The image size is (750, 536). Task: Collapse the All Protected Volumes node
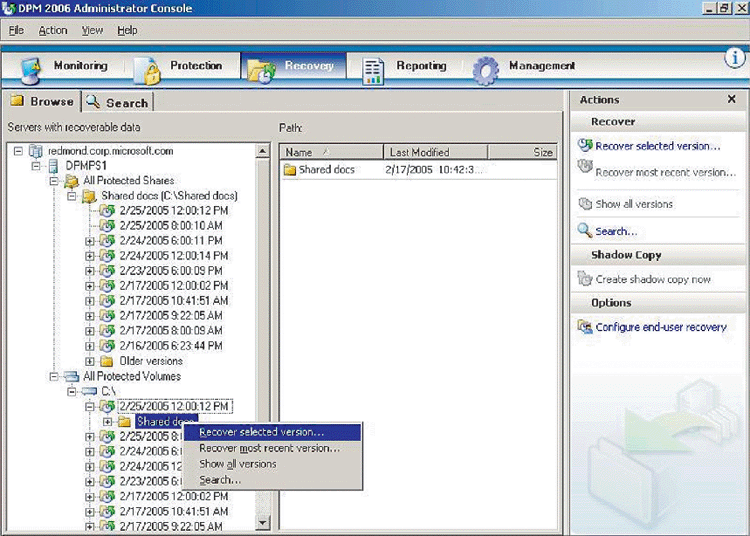[x=54, y=376]
